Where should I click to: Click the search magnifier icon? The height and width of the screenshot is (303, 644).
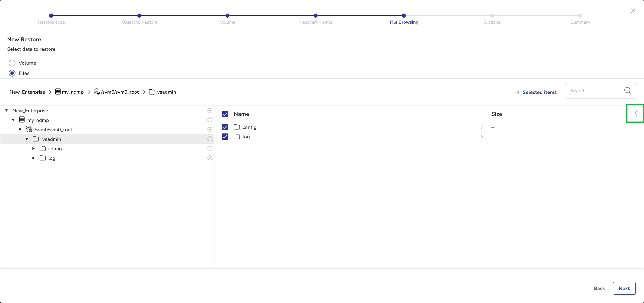tap(627, 91)
